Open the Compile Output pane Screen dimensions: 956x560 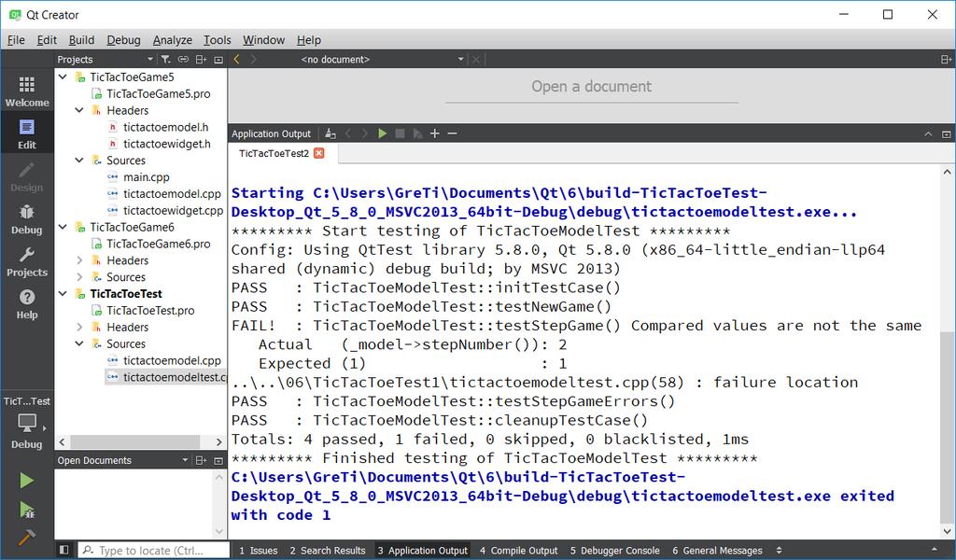point(519,551)
